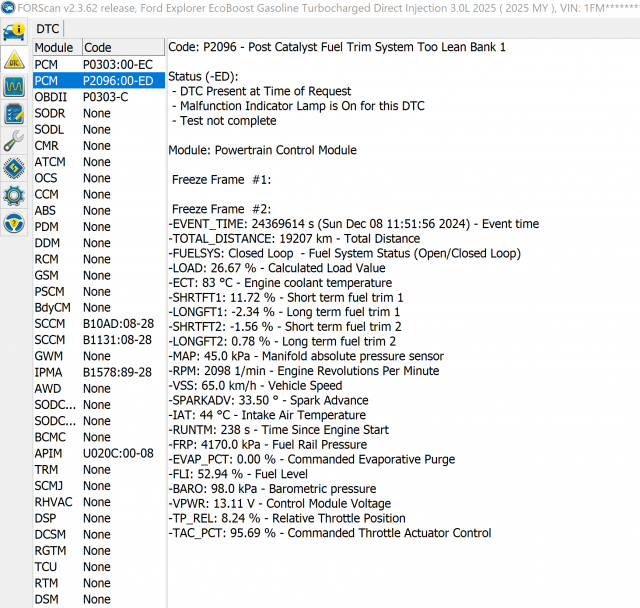The image size is (640, 608).
Task: Open the steering wheel help icon
Action: 14,223
